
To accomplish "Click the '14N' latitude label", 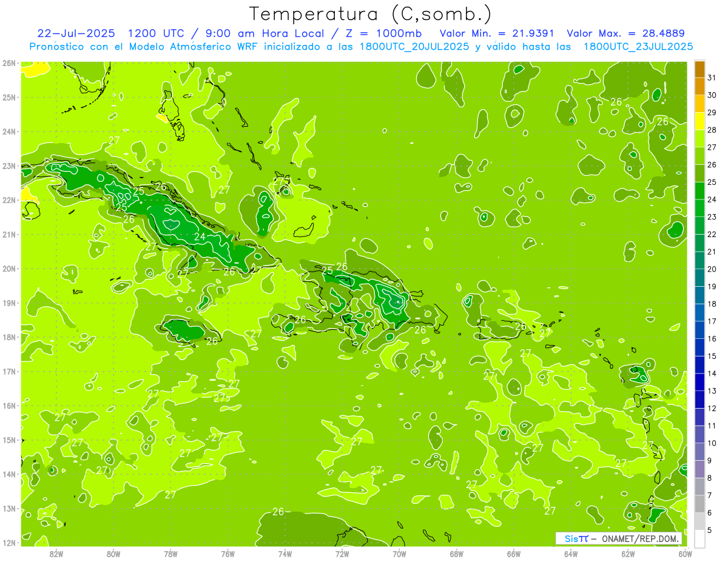I will (8, 474).
